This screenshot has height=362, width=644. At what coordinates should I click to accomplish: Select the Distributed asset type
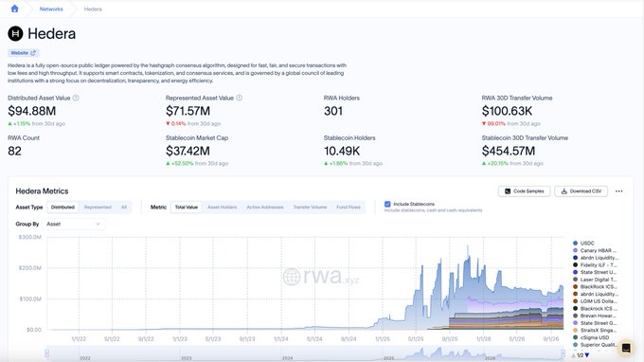[63, 208]
